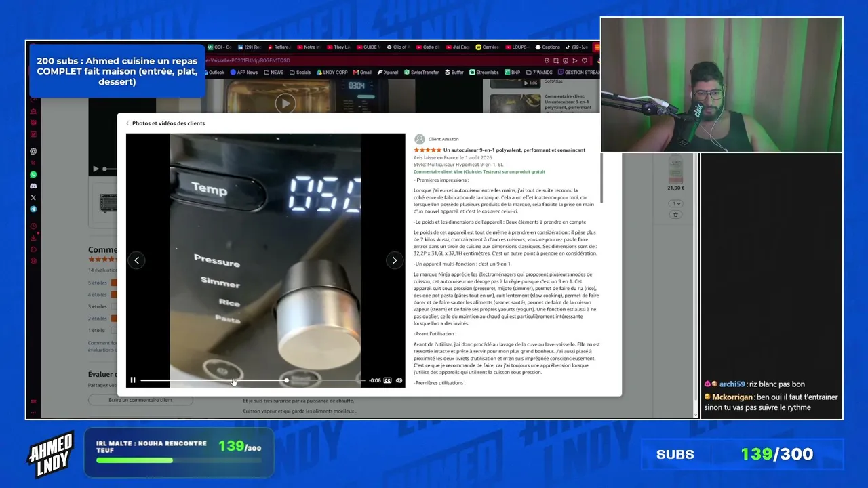The height and width of the screenshot is (488, 868).
Task: Expand the 7 WANDS bookmarks folder
Action: pyautogui.click(x=540, y=73)
